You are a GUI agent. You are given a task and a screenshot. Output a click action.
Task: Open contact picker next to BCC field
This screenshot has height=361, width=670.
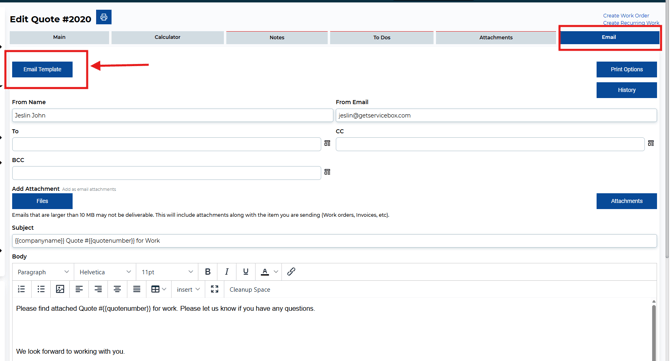tap(327, 172)
